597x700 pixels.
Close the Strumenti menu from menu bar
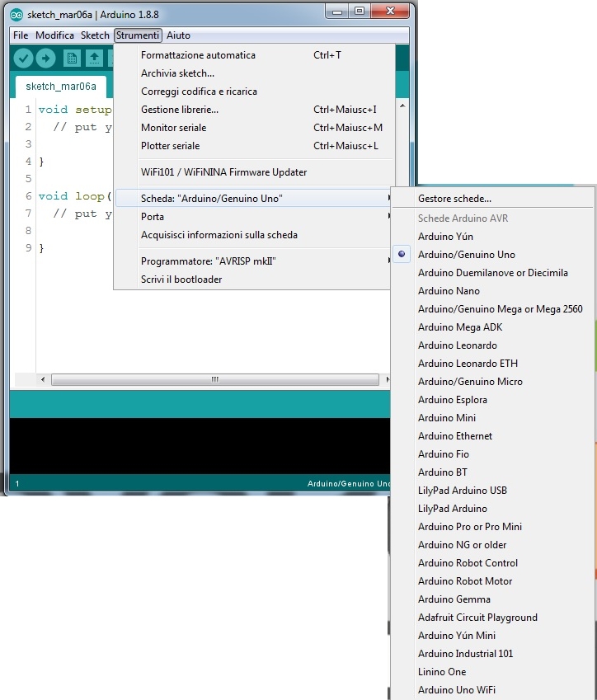pyautogui.click(x=138, y=35)
